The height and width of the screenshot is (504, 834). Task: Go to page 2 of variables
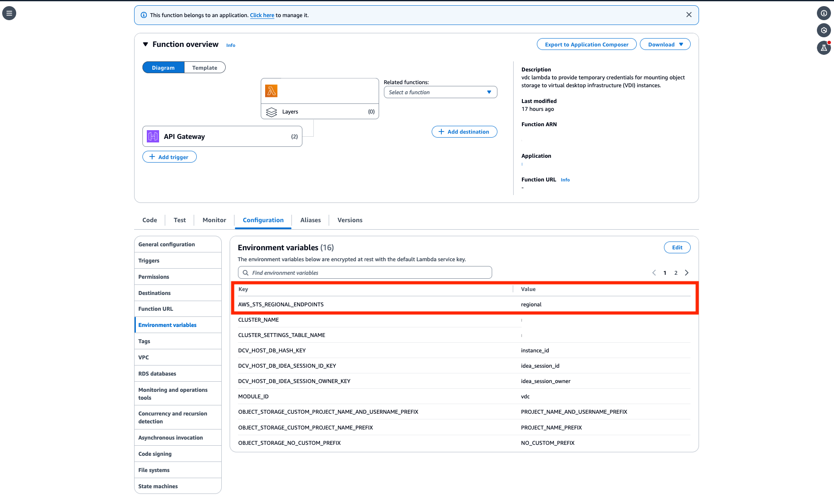pyautogui.click(x=676, y=273)
